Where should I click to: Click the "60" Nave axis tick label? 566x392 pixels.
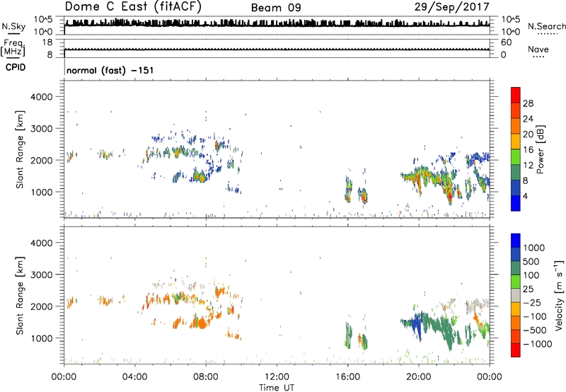click(506, 42)
